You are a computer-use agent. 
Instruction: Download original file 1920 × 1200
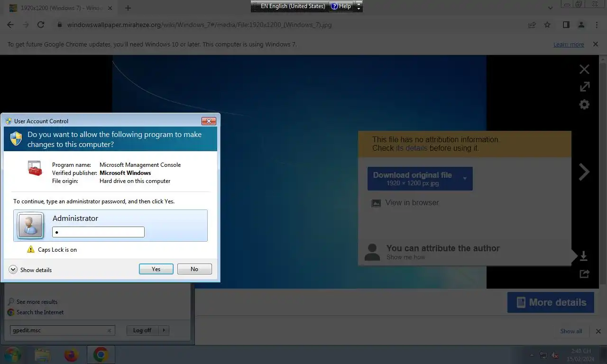(x=413, y=179)
